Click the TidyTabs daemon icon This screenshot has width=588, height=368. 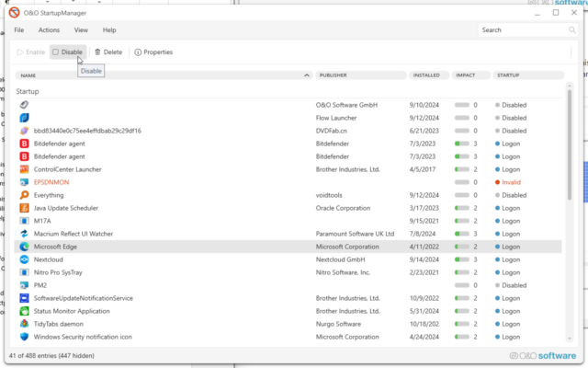tap(25, 324)
